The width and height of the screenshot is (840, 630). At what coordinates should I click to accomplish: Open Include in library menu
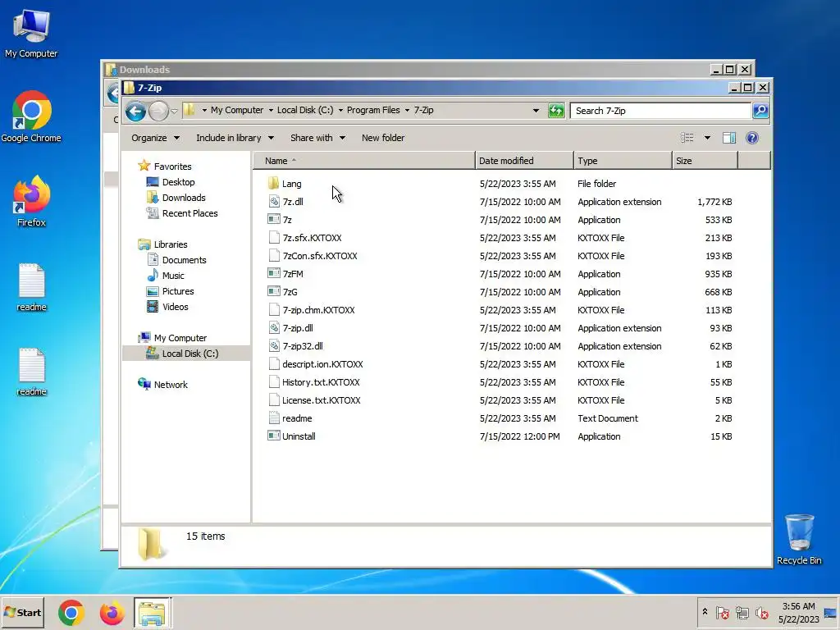click(235, 138)
